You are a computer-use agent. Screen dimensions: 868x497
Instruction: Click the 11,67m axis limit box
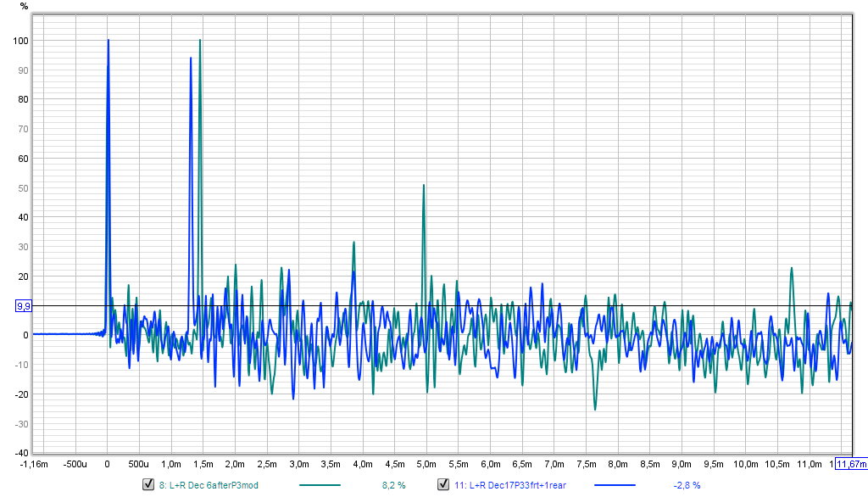(x=850, y=464)
